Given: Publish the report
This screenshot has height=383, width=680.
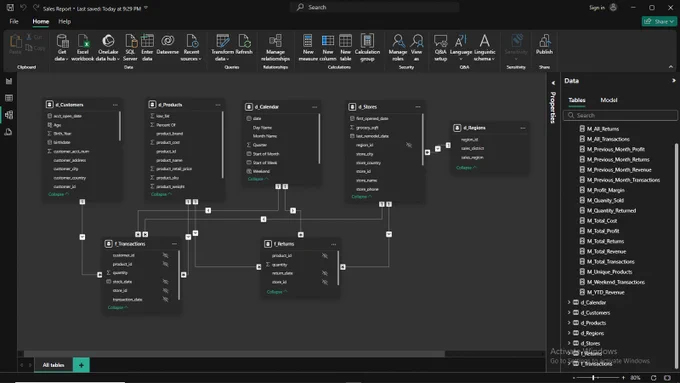Looking at the screenshot, I should (544, 45).
